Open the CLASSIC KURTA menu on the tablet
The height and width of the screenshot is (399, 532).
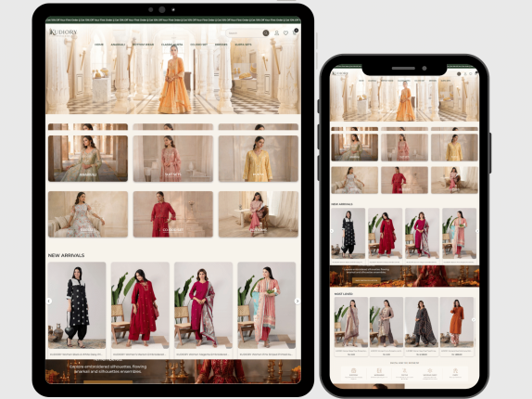(x=171, y=45)
